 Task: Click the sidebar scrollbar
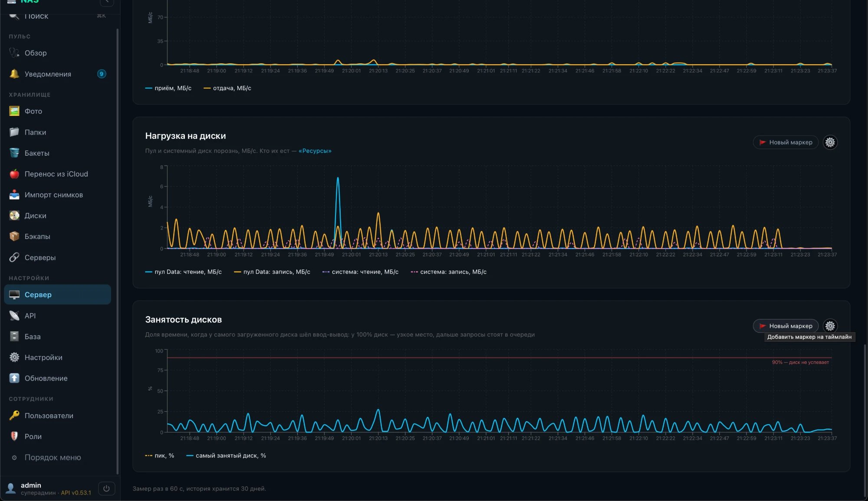click(x=117, y=252)
